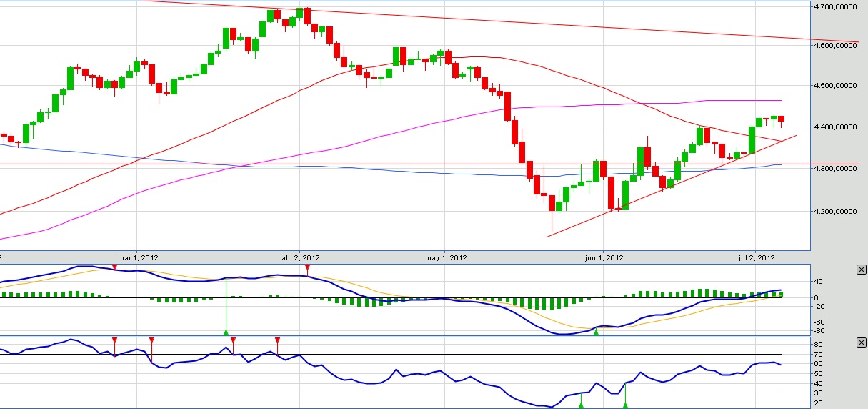
Task: Click red sell marker near abr 2 in MACD panel
Action: [x=307, y=267]
